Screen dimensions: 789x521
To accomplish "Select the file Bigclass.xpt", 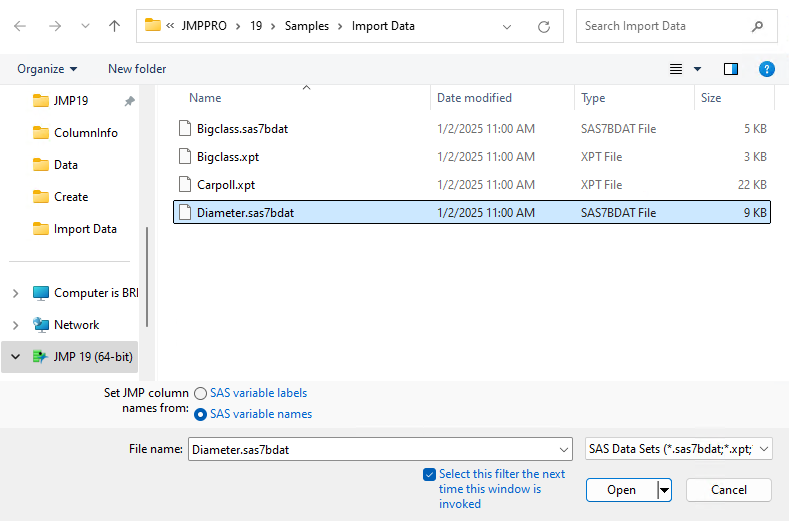I will (471, 157).
